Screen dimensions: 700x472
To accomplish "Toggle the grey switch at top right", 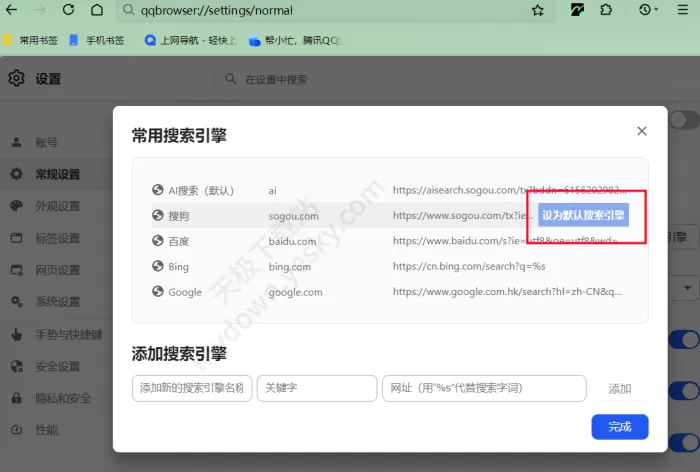I will pyautogui.click(x=684, y=120).
